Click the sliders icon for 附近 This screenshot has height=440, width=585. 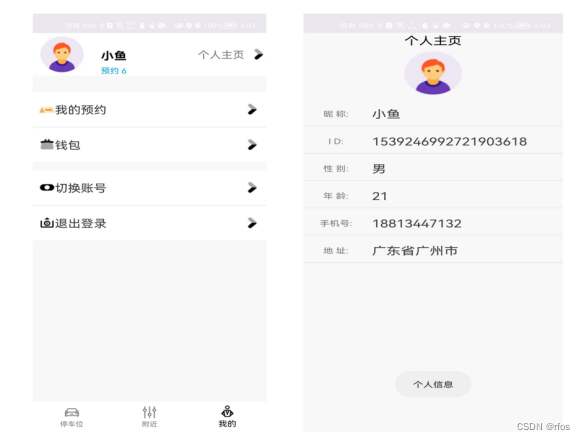pos(150,412)
